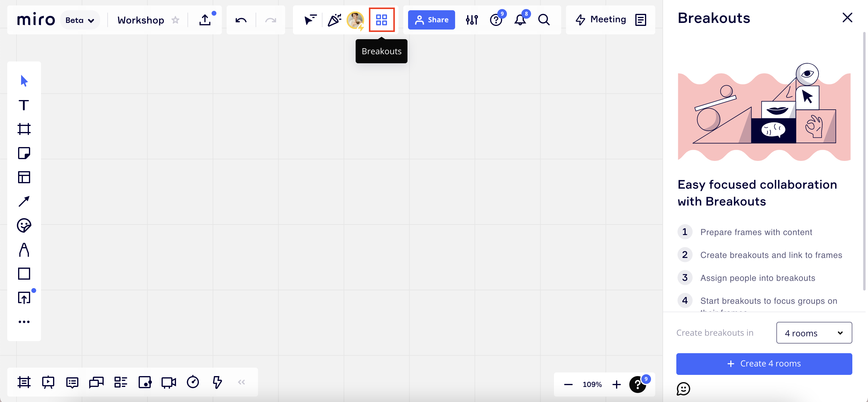868x402 pixels.
Task: Click the Share button
Action: [431, 20]
